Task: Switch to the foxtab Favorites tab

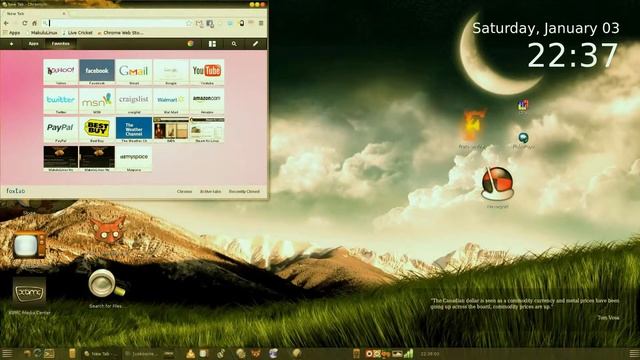Action: click(x=60, y=44)
